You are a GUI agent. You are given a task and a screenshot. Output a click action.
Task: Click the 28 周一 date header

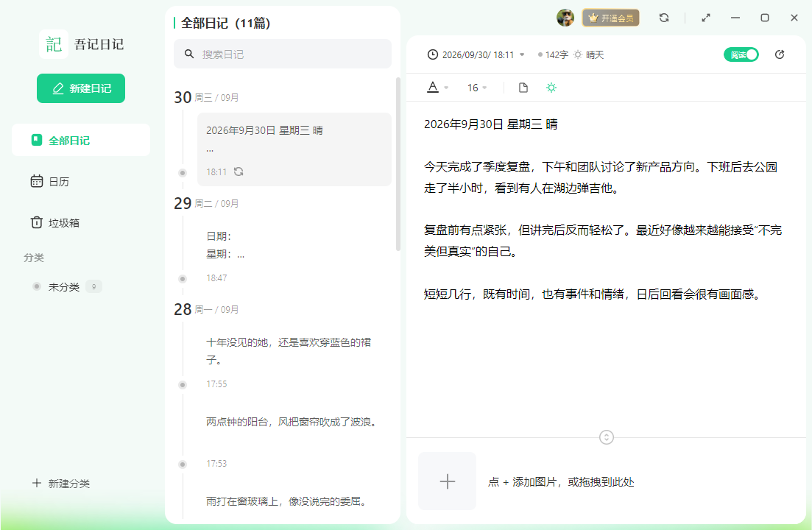coord(206,309)
